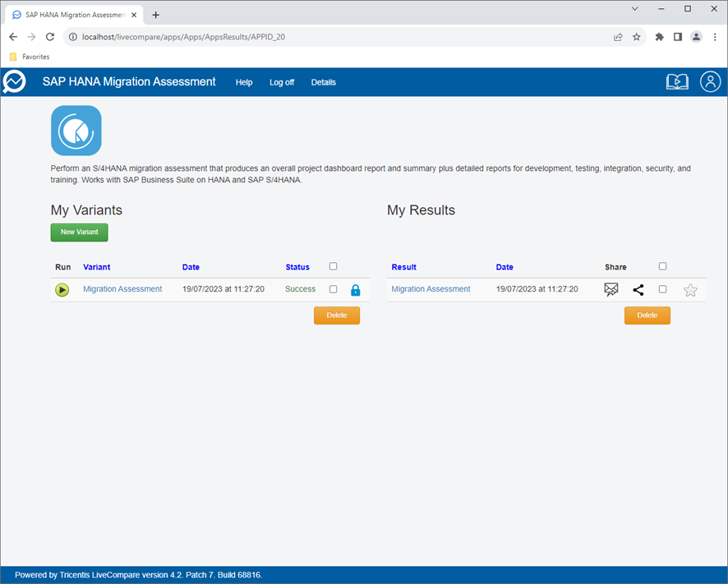Image resolution: width=728 pixels, height=584 pixels.
Task: Click Delete button under My Results
Action: click(x=647, y=315)
